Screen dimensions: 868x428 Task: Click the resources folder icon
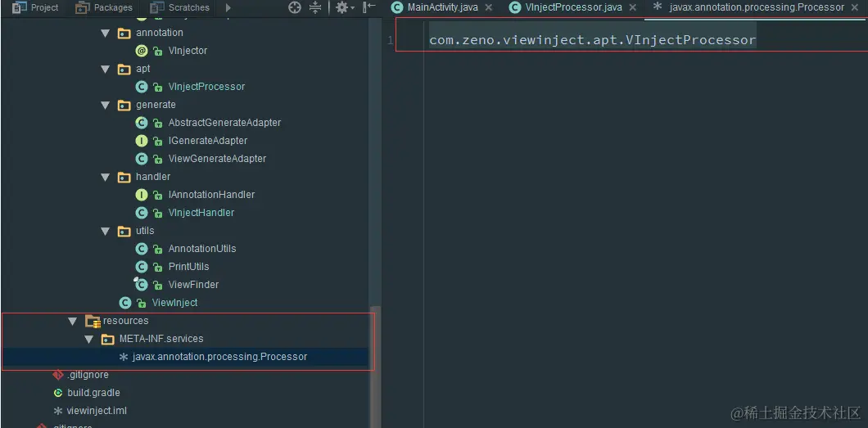[x=93, y=321]
